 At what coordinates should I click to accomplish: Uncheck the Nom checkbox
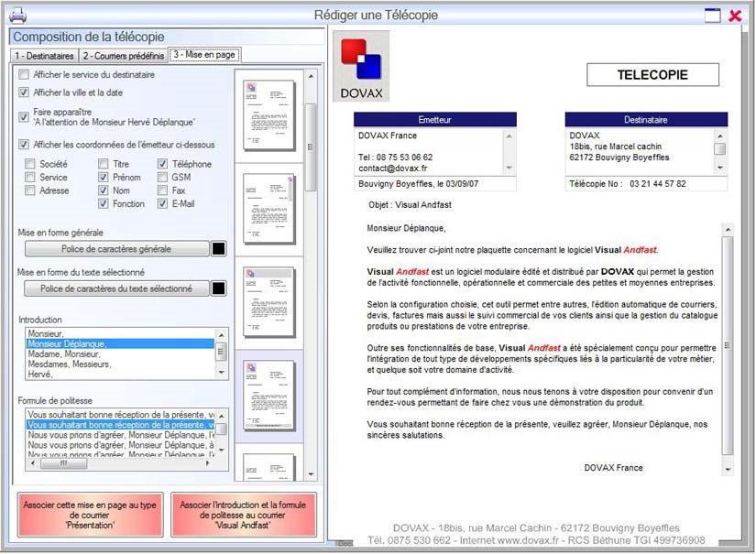click(x=103, y=190)
